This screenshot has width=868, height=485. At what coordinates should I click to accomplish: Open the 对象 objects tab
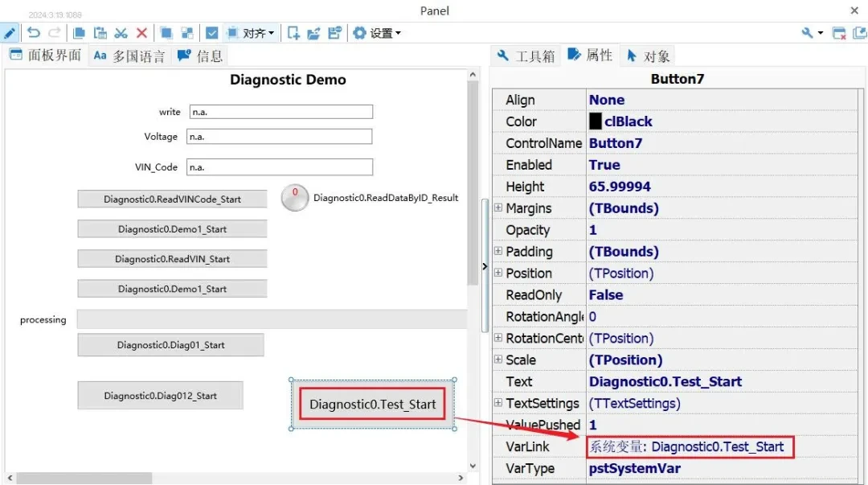point(649,56)
